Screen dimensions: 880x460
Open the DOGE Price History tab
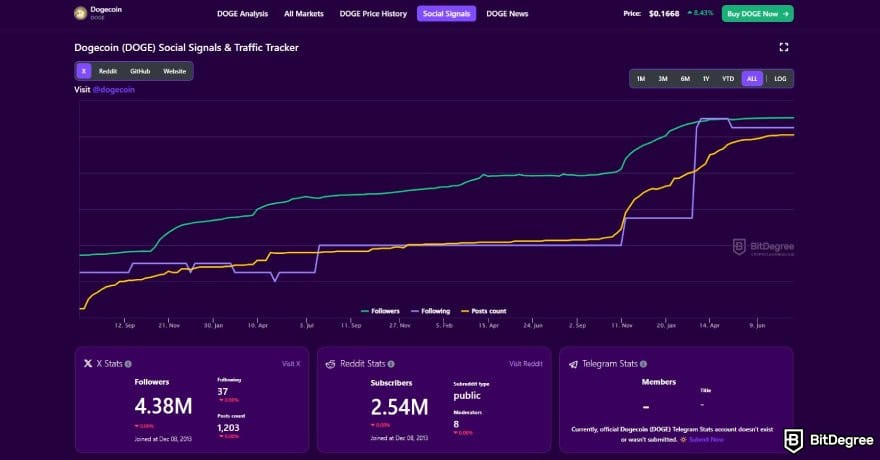373,13
